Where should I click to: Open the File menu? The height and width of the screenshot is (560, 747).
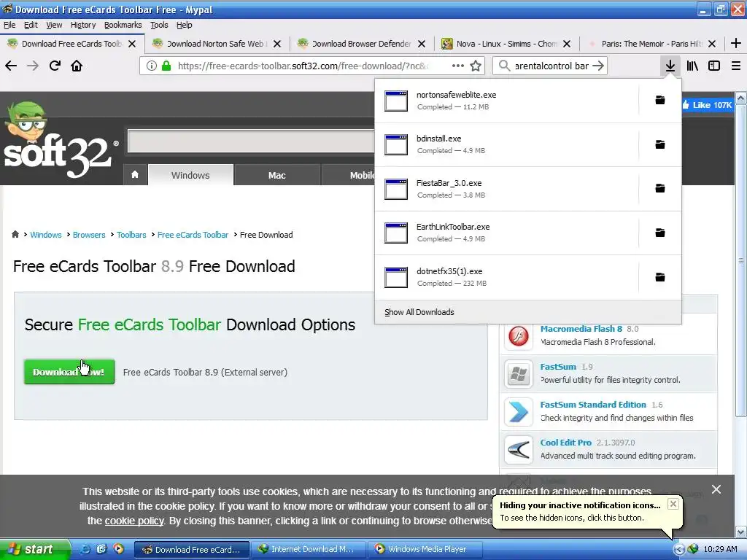click(9, 25)
